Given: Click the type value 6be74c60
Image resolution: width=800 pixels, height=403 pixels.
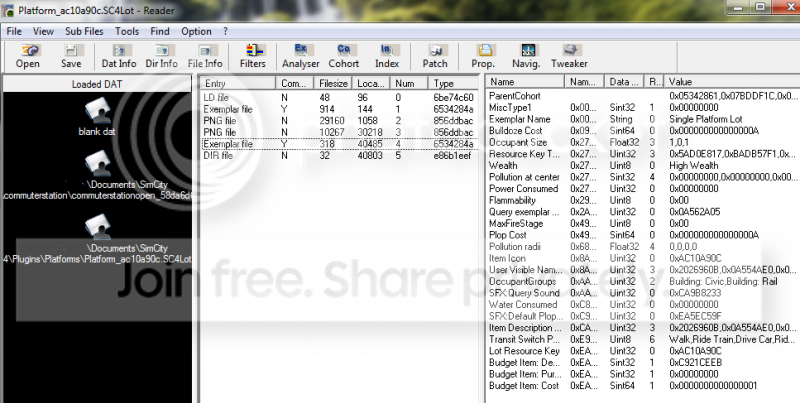Looking at the screenshot, I should 454,97.
